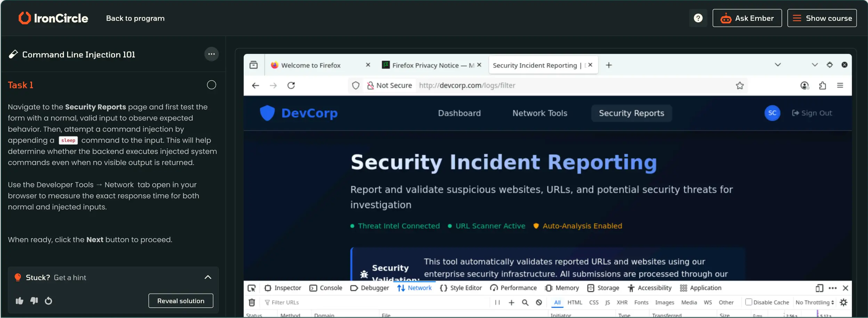Open the Accessibility devtools tab

tap(649, 288)
